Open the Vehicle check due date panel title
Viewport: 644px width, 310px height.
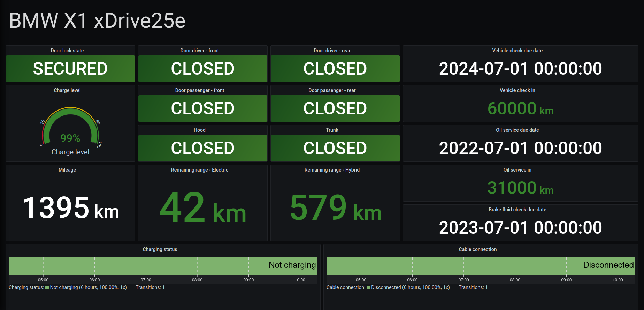[517, 51]
